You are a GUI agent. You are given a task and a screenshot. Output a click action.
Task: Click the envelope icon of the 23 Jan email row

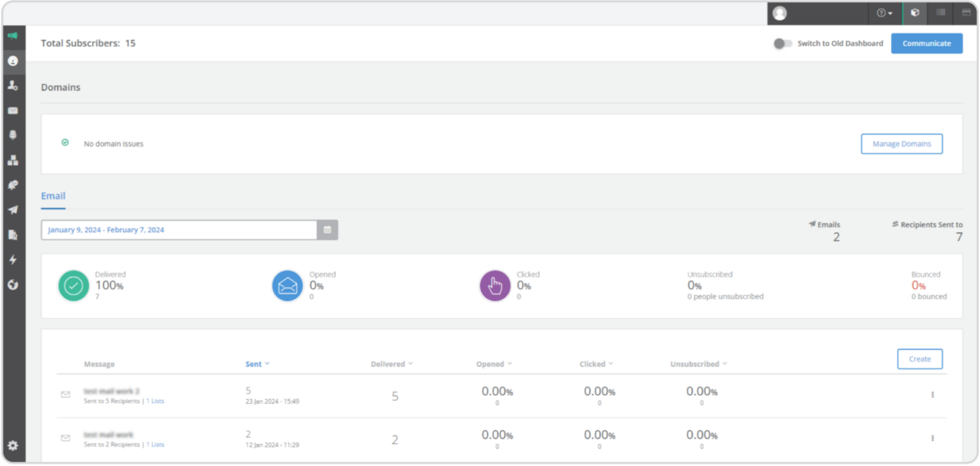click(x=65, y=395)
